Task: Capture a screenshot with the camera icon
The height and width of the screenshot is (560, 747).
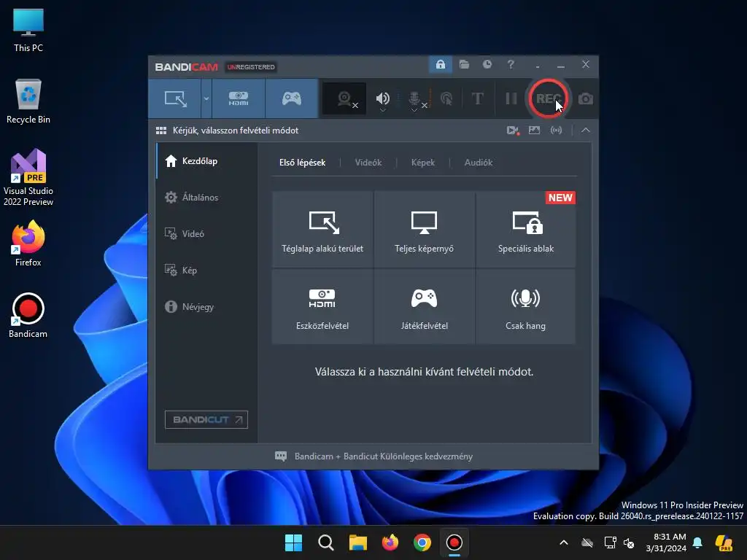Action: pos(586,98)
